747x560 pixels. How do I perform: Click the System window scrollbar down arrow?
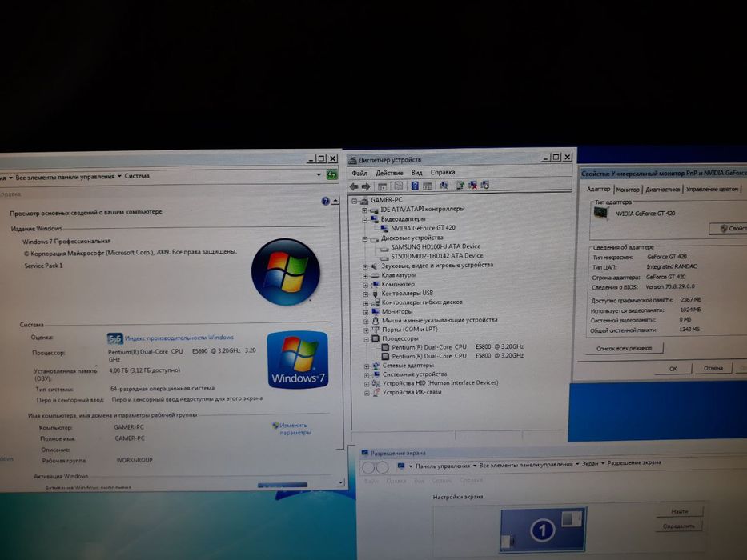tap(340, 483)
